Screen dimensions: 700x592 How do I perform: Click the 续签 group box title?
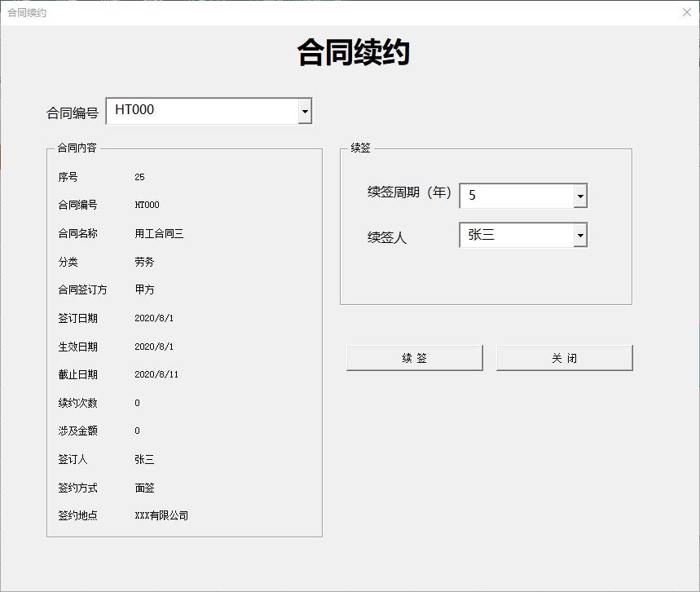pyautogui.click(x=360, y=148)
